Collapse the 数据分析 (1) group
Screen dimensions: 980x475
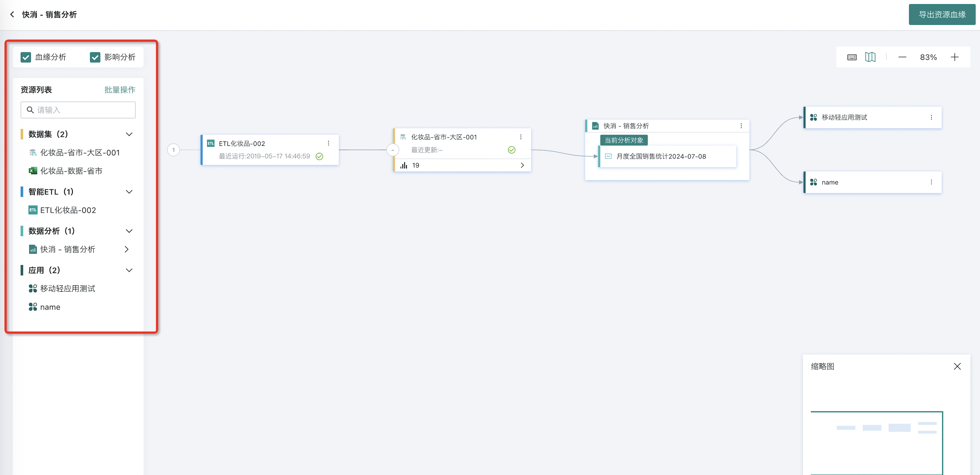click(x=129, y=231)
